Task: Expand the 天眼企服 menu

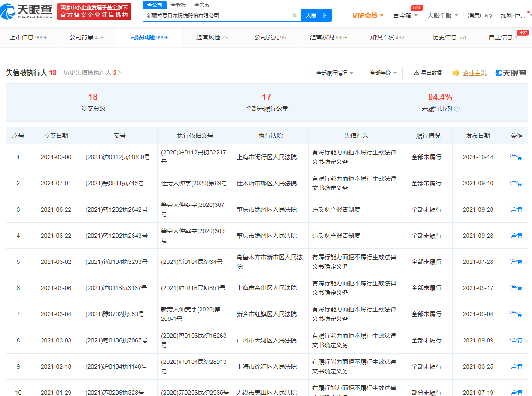Action: pyautogui.click(x=443, y=15)
